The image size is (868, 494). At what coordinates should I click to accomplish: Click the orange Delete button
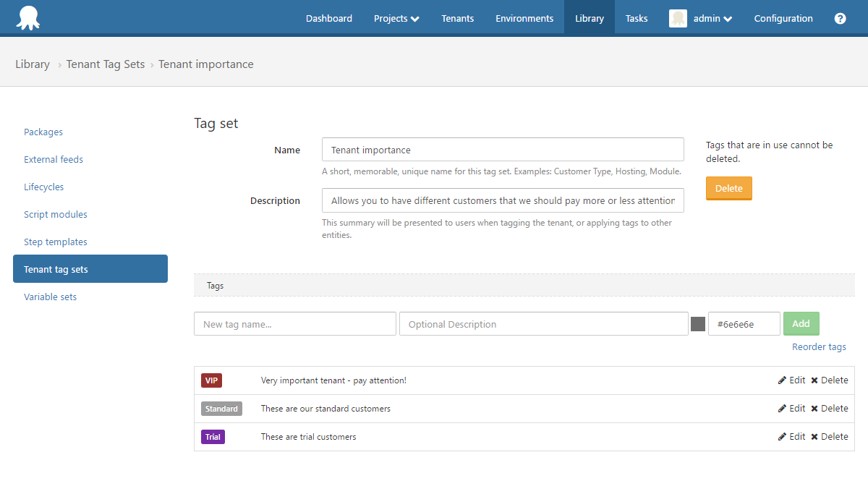pyautogui.click(x=728, y=188)
